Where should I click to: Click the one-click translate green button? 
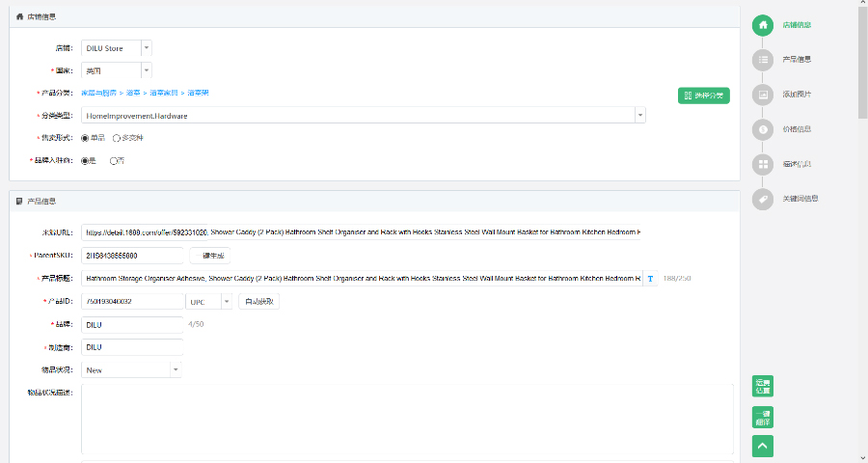click(763, 418)
